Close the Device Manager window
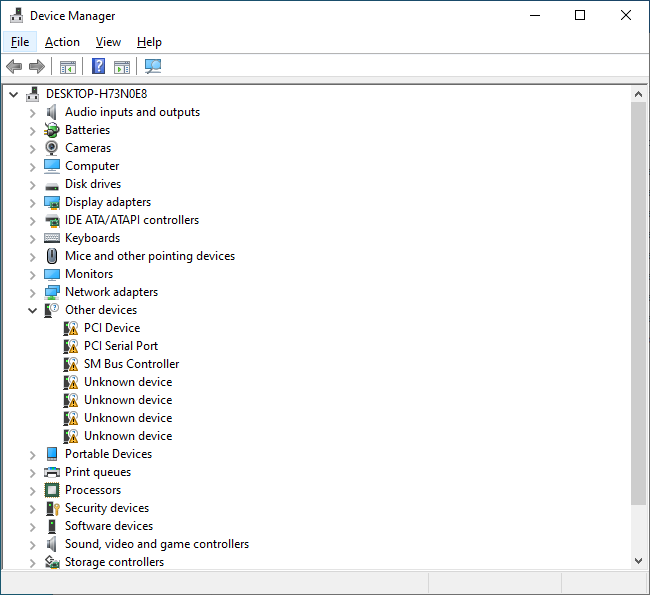Image resolution: width=650 pixels, height=595 pixels. pos(626,16)
